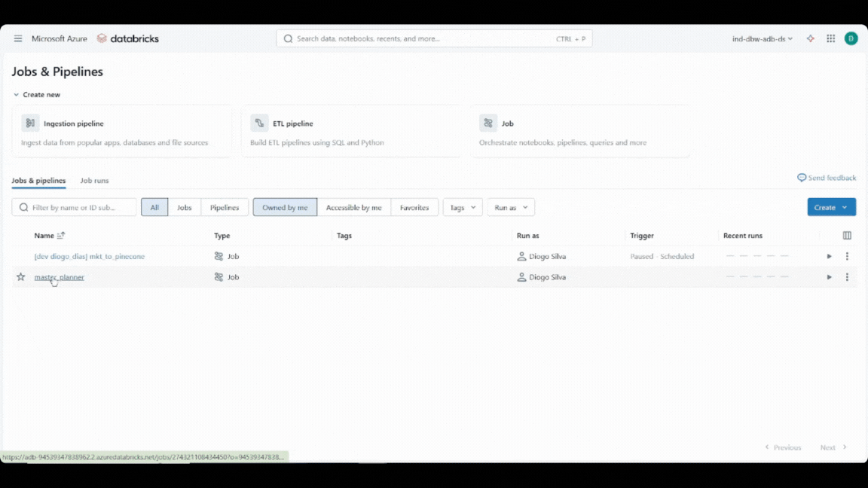Screen dimensions: 868x488
Task: Open the apps grid launcher icon
Action: 831,38
